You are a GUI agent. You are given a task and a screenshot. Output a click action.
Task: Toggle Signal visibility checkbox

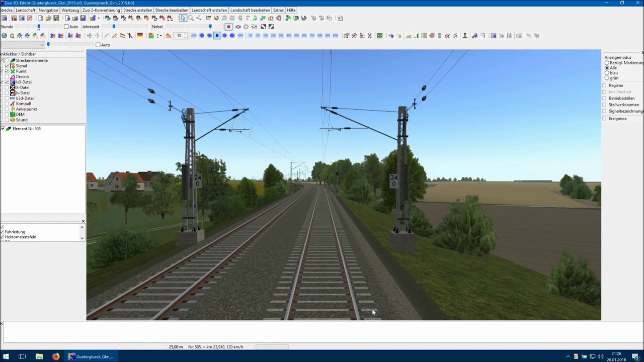pos(7,66)
